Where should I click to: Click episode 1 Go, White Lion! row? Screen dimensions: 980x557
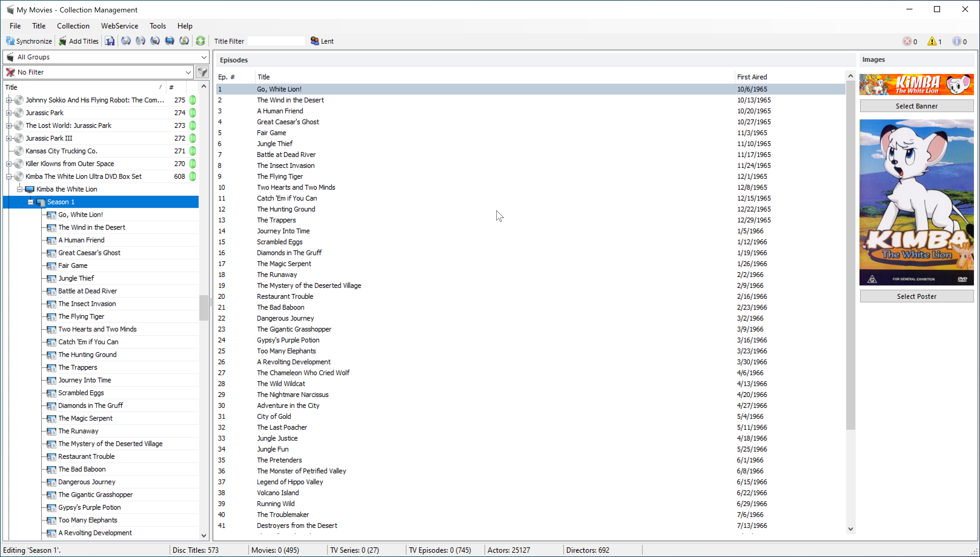532,88
